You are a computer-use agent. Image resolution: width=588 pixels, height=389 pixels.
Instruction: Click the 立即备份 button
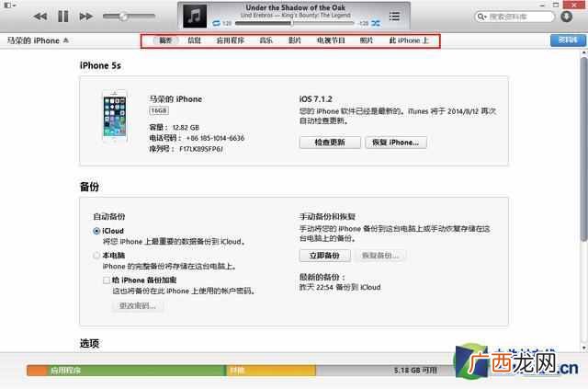324,256
